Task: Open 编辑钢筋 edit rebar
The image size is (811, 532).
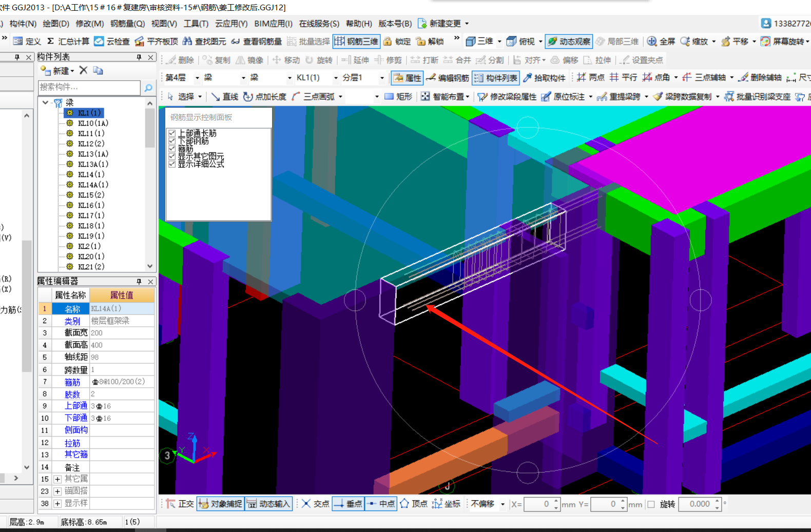Action: tap(448, 77)
